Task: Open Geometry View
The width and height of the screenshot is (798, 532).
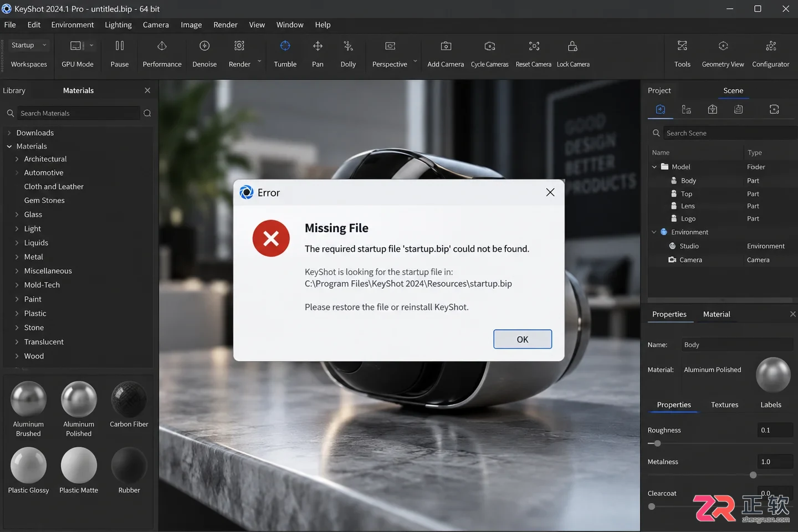Action: point(723,45)
